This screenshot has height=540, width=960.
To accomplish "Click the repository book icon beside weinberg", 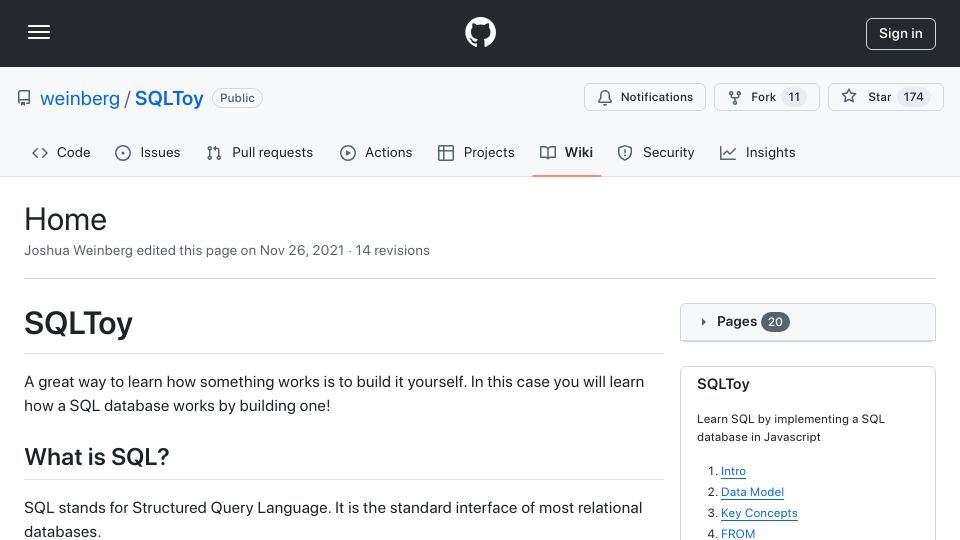I will 24,98.
